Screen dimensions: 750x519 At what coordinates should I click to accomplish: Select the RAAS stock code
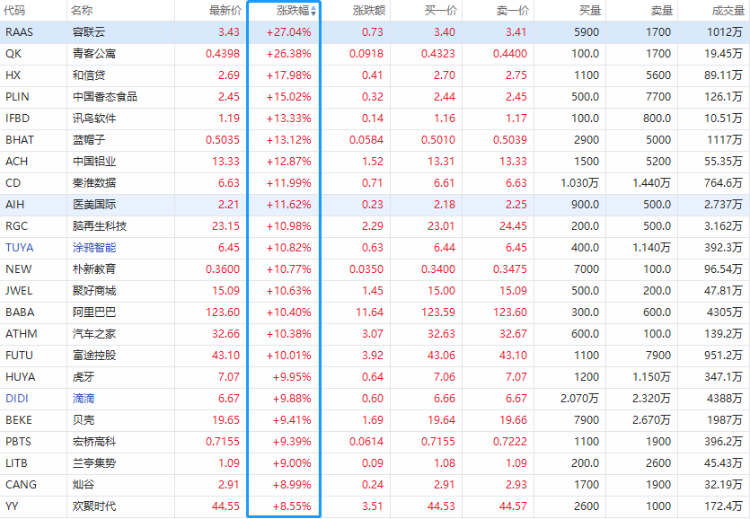pos(19,32)
